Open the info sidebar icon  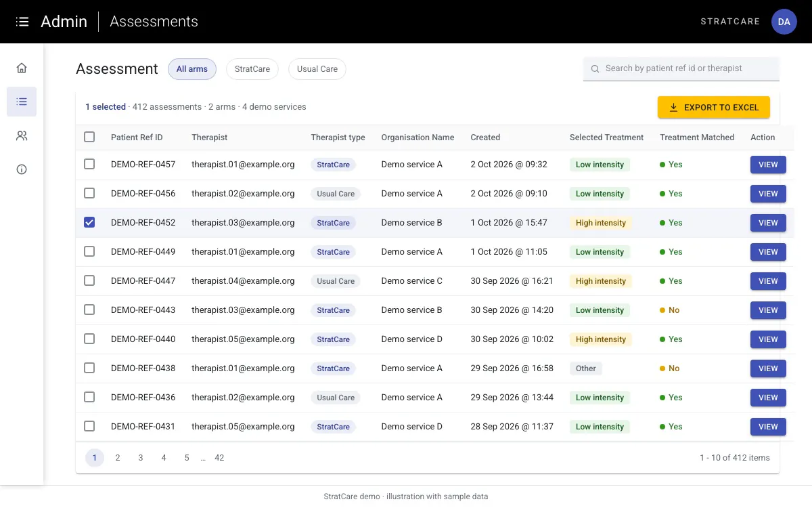(x=22, y=169)
